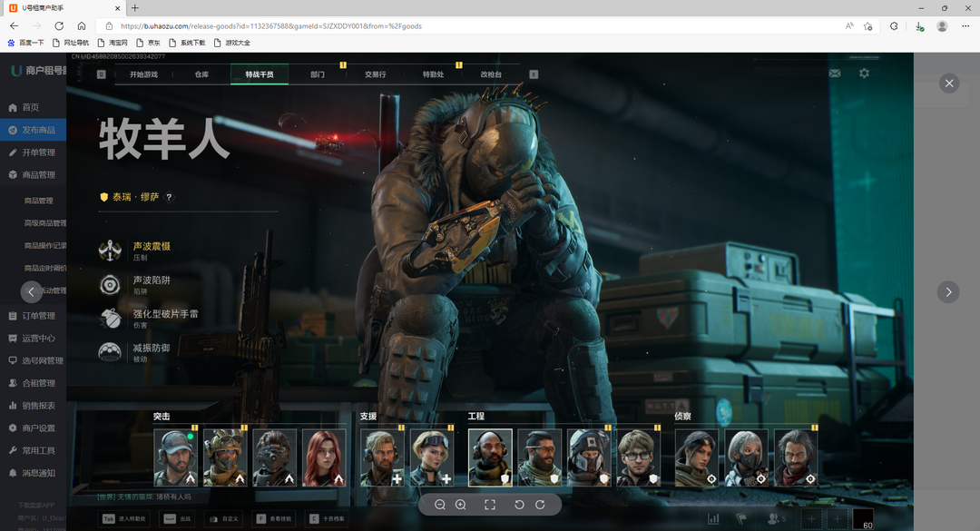
Task: Select the glasses-wearing operator portrait
Action: click(x=638, y=457)
